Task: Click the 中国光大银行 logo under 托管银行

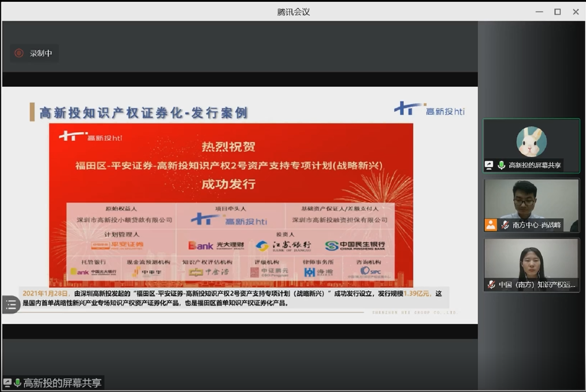Action: coord(93,272)
